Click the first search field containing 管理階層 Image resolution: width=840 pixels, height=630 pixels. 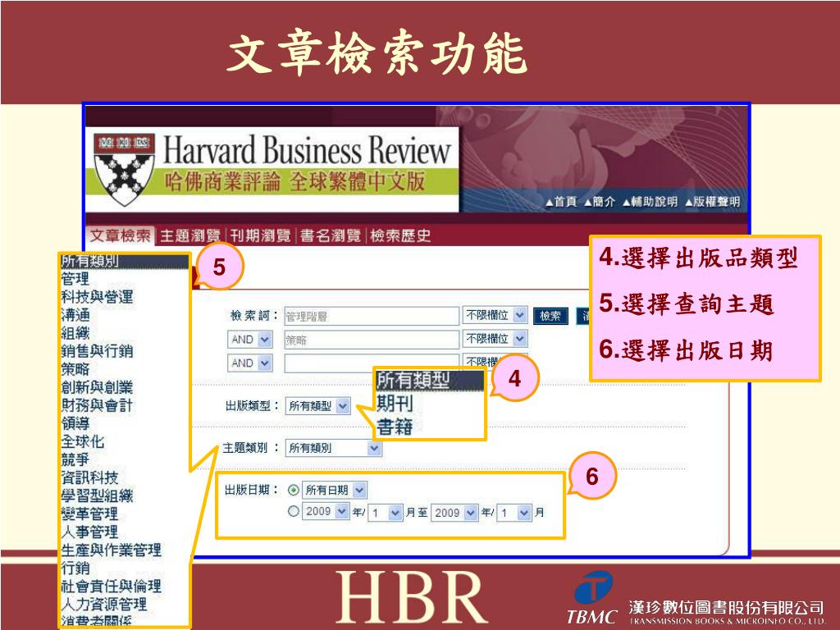[x=372, y=316]
